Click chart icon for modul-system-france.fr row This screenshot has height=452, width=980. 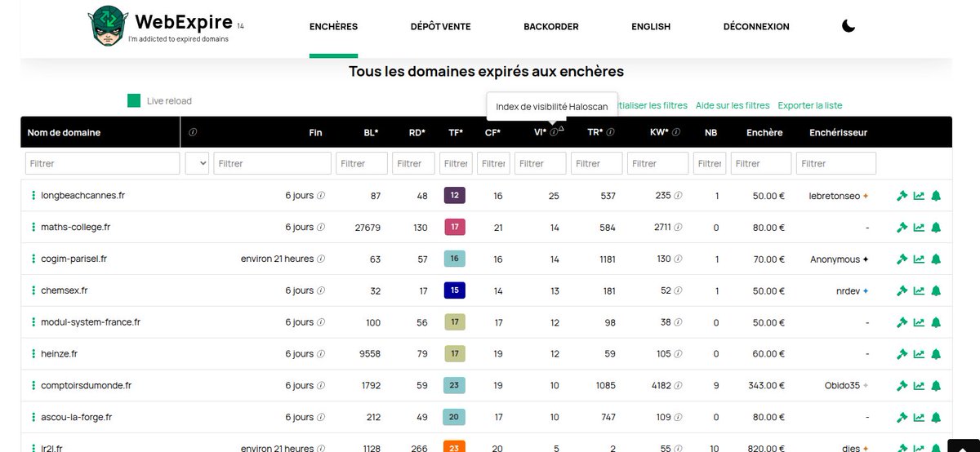pos(919,322)
